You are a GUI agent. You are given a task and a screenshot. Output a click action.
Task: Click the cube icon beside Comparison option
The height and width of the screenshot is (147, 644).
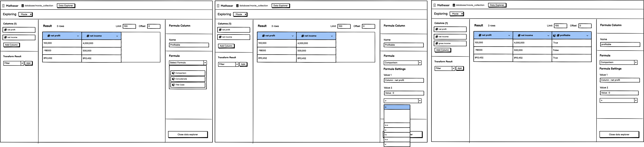(173, 73)
